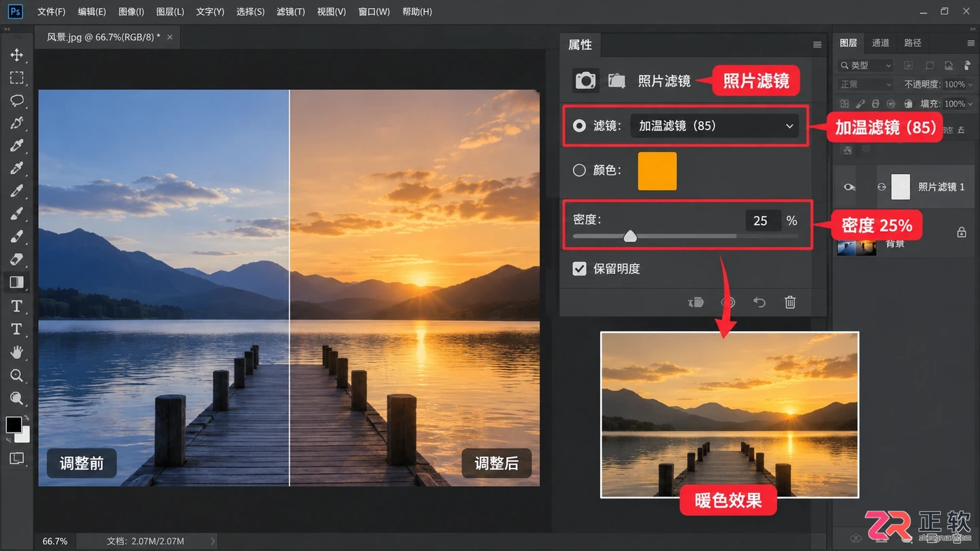980x551 pixels.
Task: Click the mask icon beside the camera icon
Action: click(617, 80)
